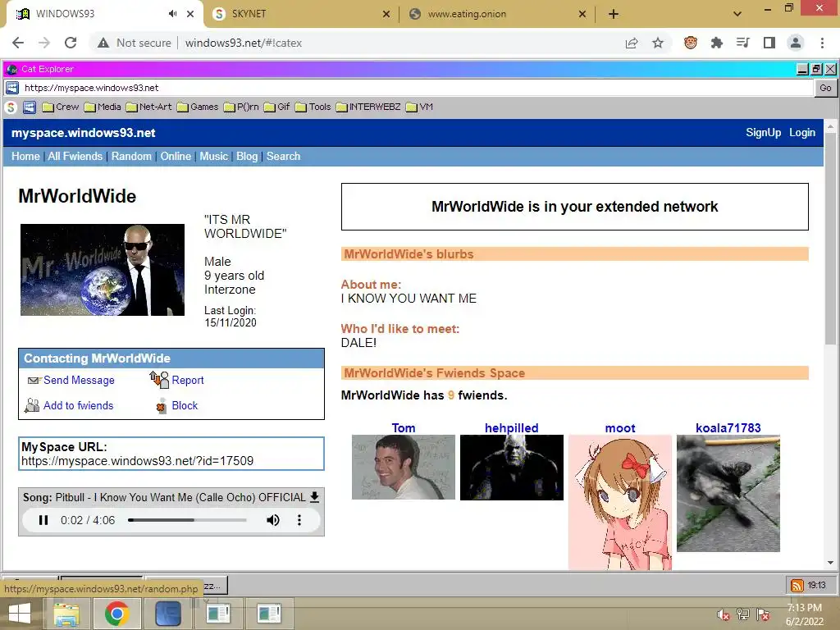Go to Home in MySpace nav
Viewport: 840px width, 630px height.
(25, 157)
